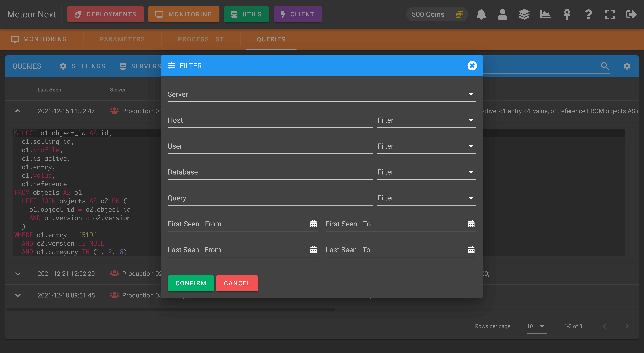Viewport: 644px width, 353px height.
Task: Click the search magnifier icon in queries bar
Action: [605, 66]
